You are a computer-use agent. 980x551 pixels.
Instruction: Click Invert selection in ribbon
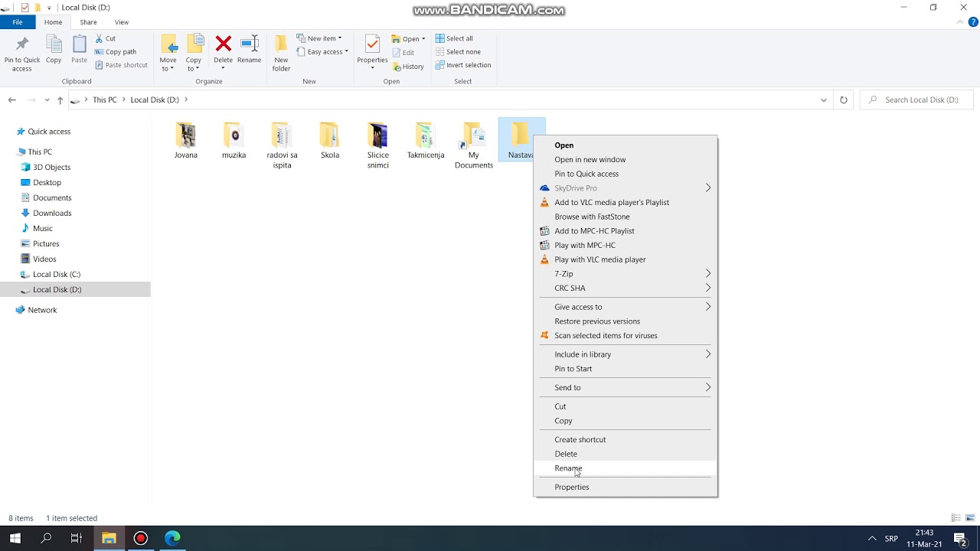coord(463,65)
